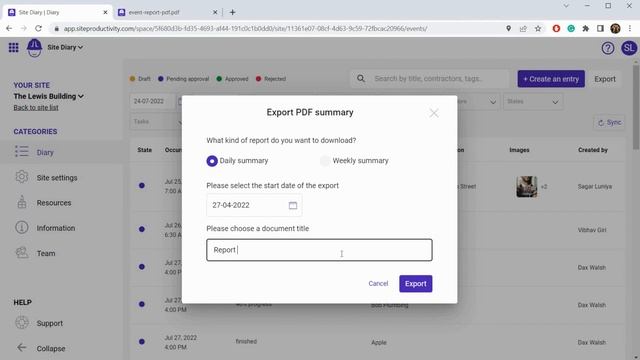Viewport: 640px width, 360px height.
Task: Click the Collapse left arrow icon
Action: point(22,347)
